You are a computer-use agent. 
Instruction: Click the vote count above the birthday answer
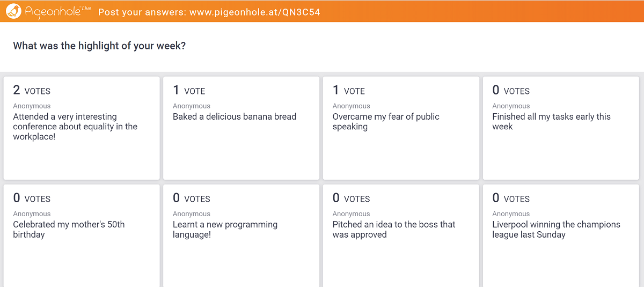(32, 198)
